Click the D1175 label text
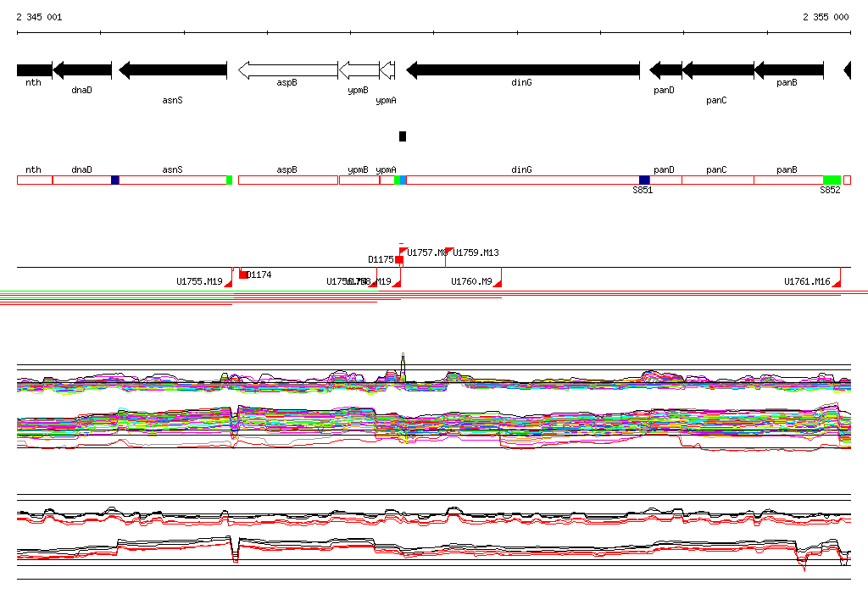Viewport: 868px width, 605px height. pos(381,259)
